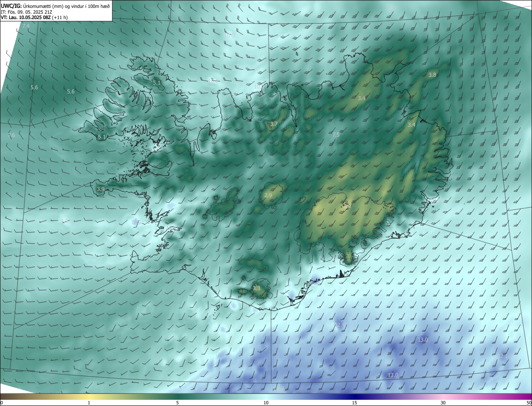
Task: Click the 'IT: Fös. 09. 05. 2025 21Z' line
Action: [27, 12]
